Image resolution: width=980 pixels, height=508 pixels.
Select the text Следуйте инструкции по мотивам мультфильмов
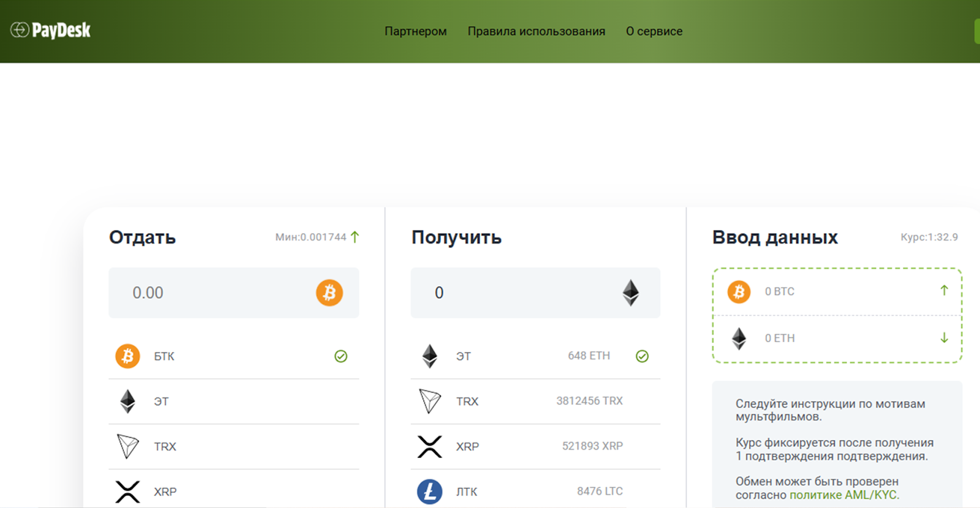click(x=831, y=410)
